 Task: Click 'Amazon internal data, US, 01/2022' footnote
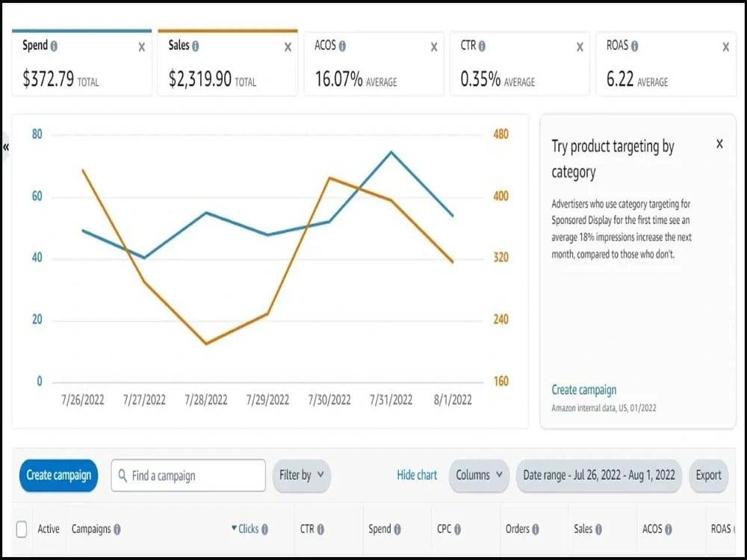point(604,408)
